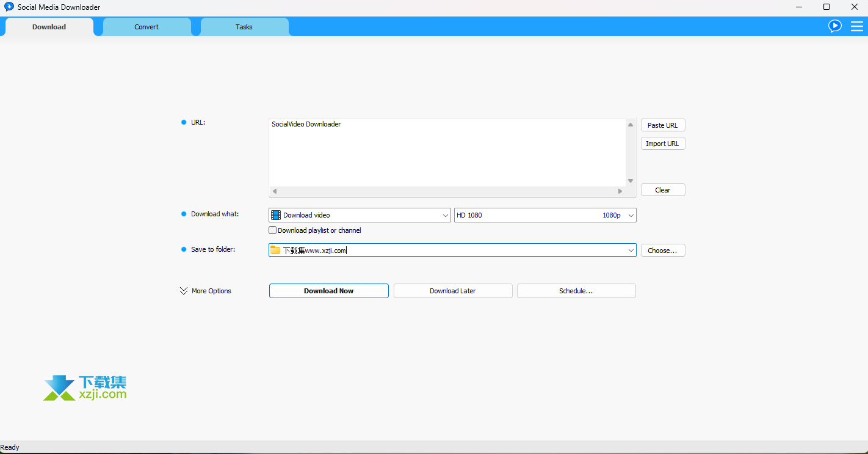Viewport: 868px width, 454px height.
Task: Click the 'Save to folder:' label
Action: pos(213,249)
